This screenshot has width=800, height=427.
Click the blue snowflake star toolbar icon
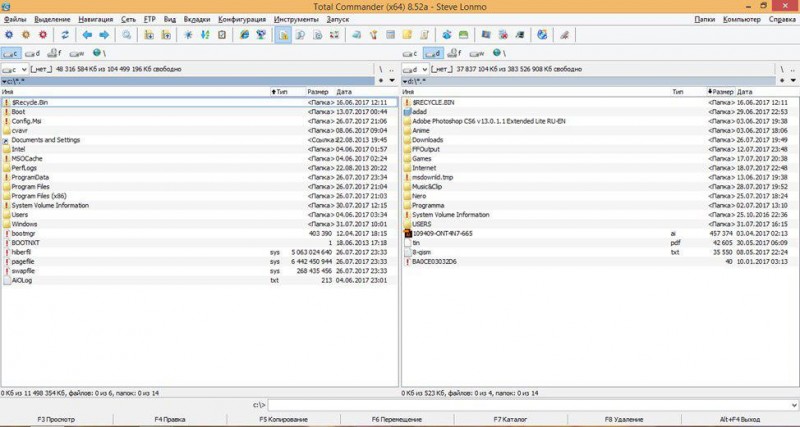coord(188,35)
